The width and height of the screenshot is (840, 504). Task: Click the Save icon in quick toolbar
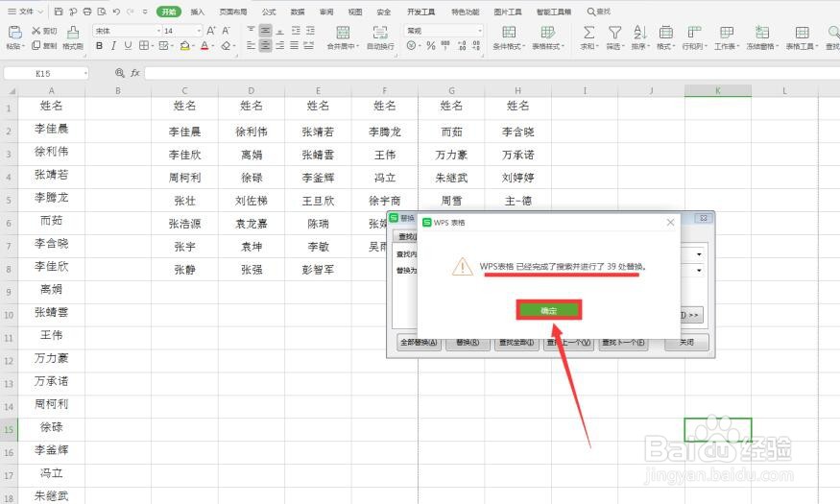(59, 12)
